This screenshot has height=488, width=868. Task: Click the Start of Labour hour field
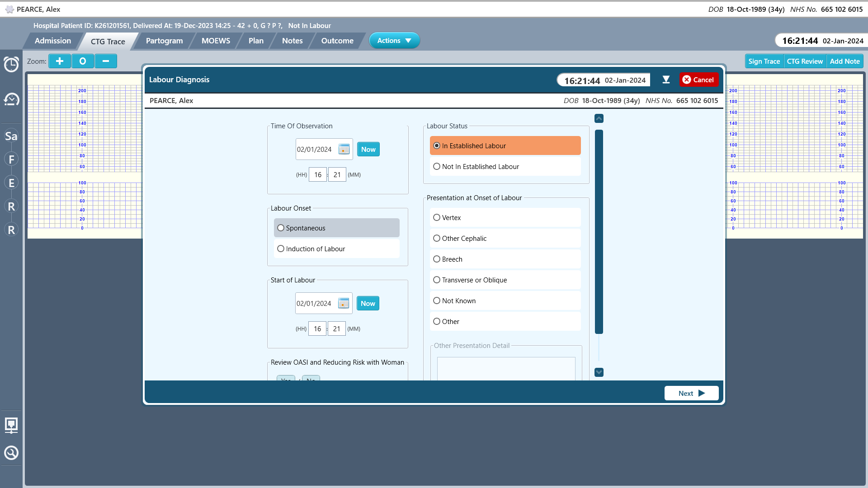tap(317, 329)
